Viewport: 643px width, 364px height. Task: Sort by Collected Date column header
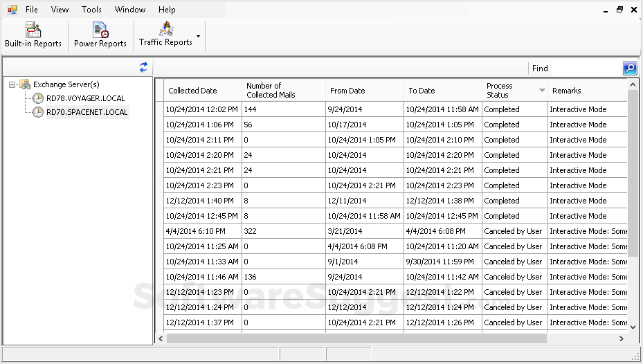[192, 91]
